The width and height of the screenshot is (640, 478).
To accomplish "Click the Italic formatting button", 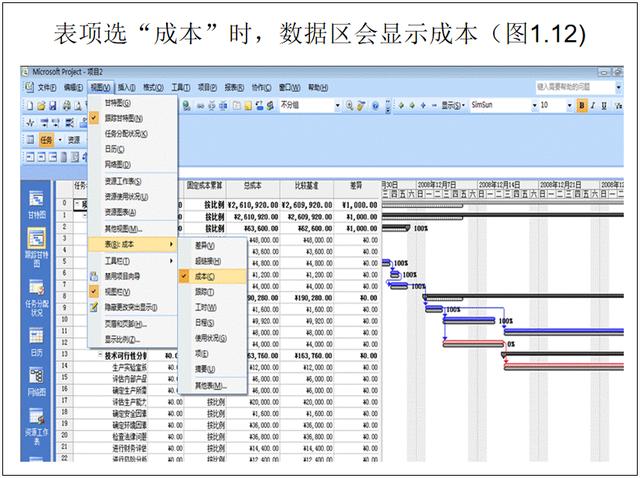I will pos(593,106).
